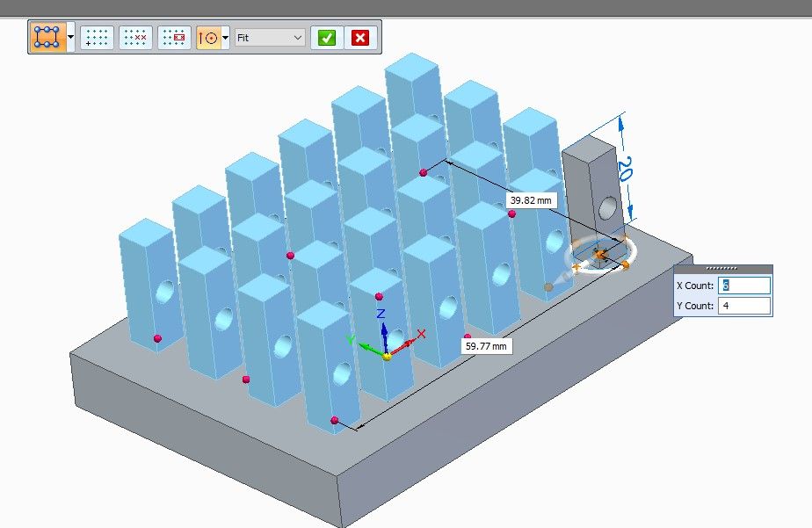812x528 pixels.
Task: Toggle the reference point orientation icon
Action: (x=208, y=38)
